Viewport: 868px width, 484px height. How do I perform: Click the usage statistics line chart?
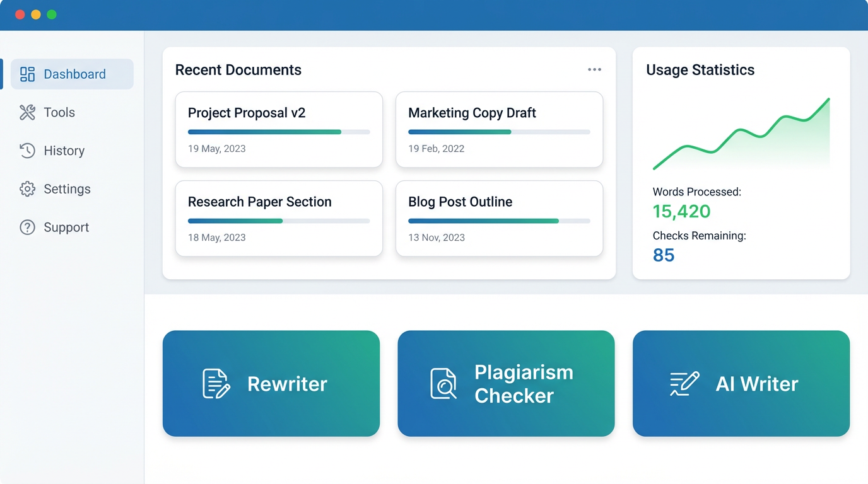point(741,135)
